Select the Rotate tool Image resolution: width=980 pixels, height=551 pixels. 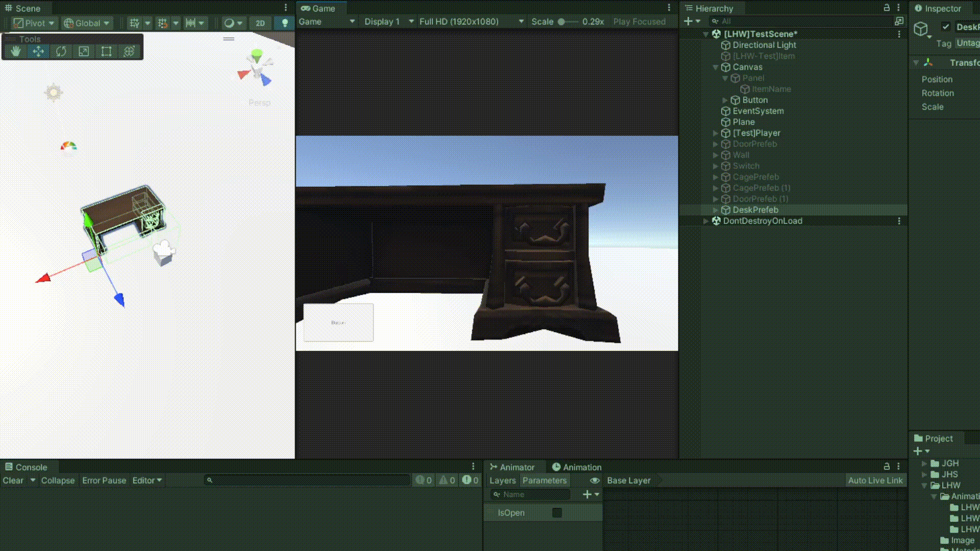(61, 51)
